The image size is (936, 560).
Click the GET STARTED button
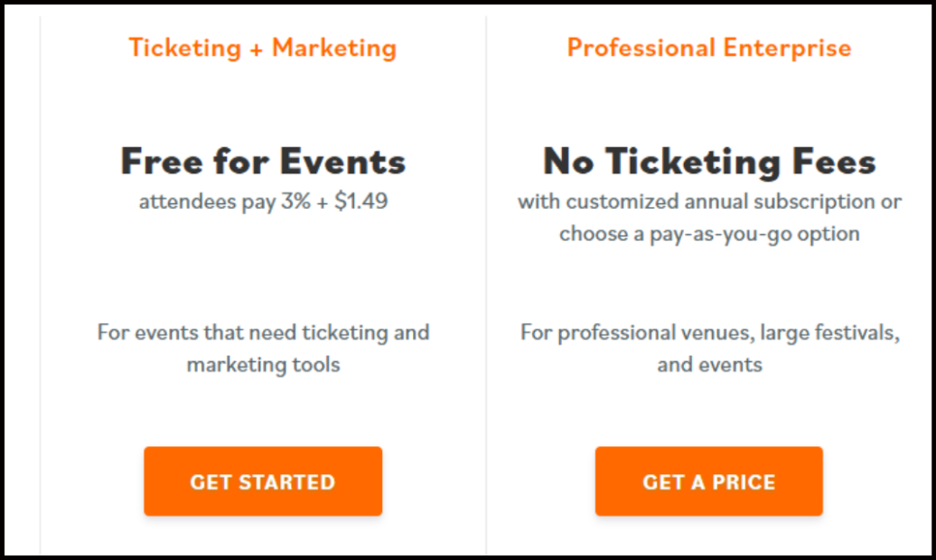point(263,481)
